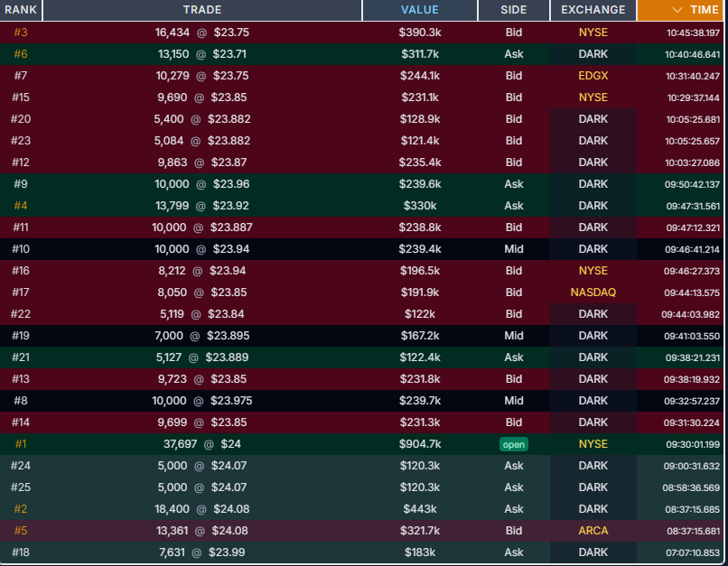The height and width of the screenshot is (566, 728).
Task: Sort by the SIDE column header
Action: click(514, 10)
